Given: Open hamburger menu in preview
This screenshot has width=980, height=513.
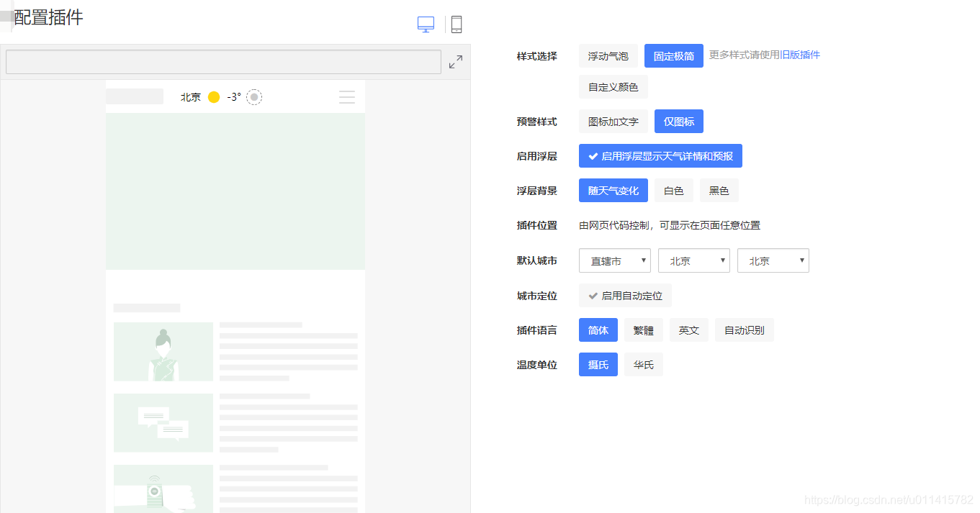Looking at the screenshot, I should 347,97.
